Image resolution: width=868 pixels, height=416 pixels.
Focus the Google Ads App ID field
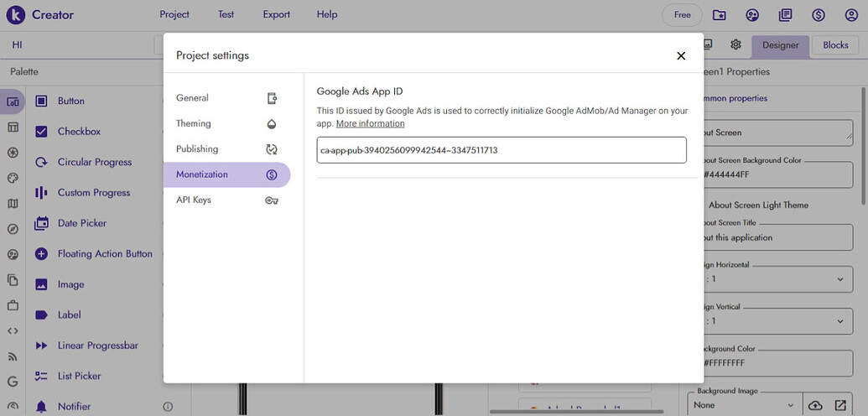[502, 150]
